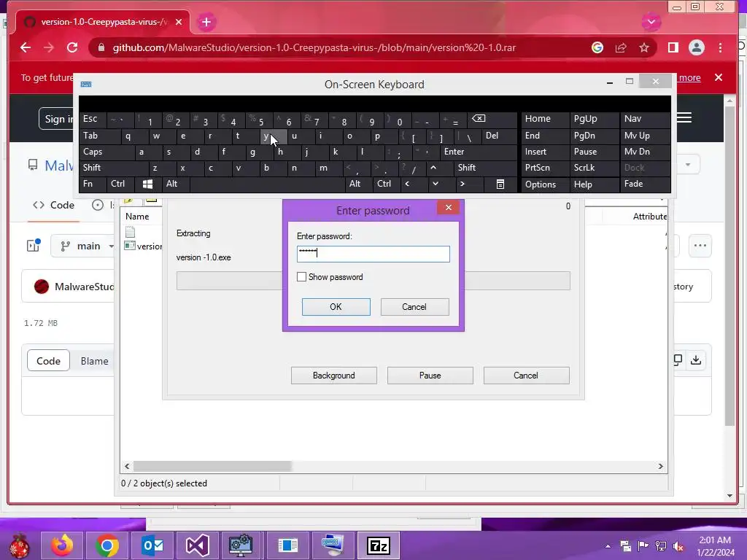Click the Google icon in address bar
The height and width of the screenshot is (560, 747).
tap(597, 47)
